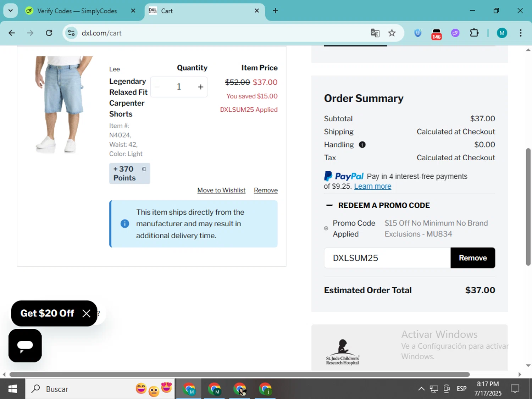This screenshot has width=532, height=399.
Task: Open the notification center icon
Action: pos(515,389)
